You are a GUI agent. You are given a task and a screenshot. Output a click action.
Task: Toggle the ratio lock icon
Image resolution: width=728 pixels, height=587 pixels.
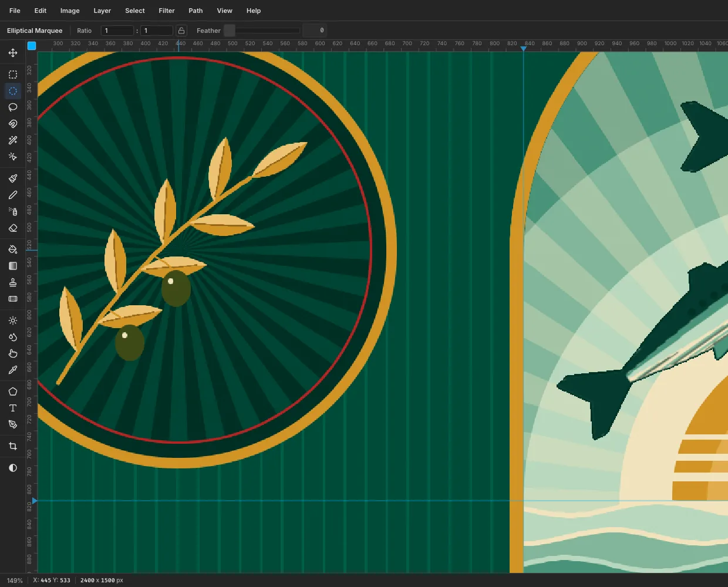[181, 31]
